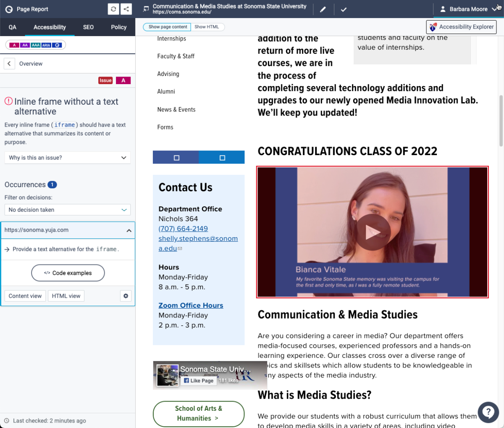Image resolution: width=504 pixels, height=428 pixels.
Task: Select Show page content toggle
Action: coord(168,27)
